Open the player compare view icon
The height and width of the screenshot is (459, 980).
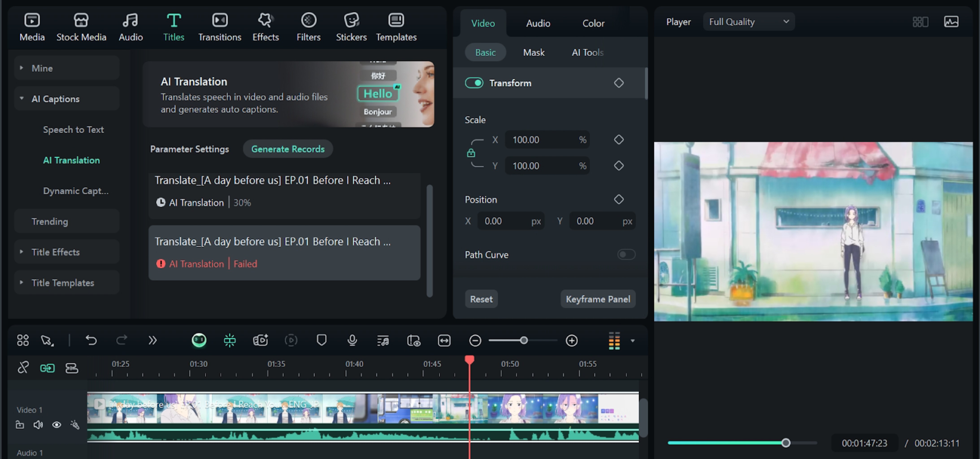click(x=920, y=22)
